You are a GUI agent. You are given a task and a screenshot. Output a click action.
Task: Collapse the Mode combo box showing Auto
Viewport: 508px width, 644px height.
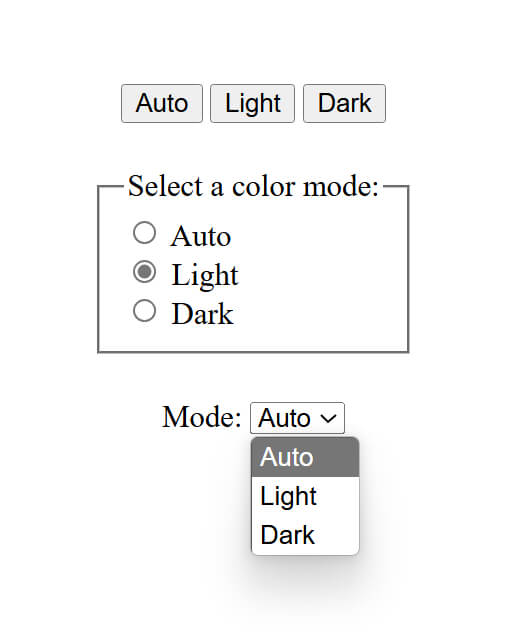point(297,418)
